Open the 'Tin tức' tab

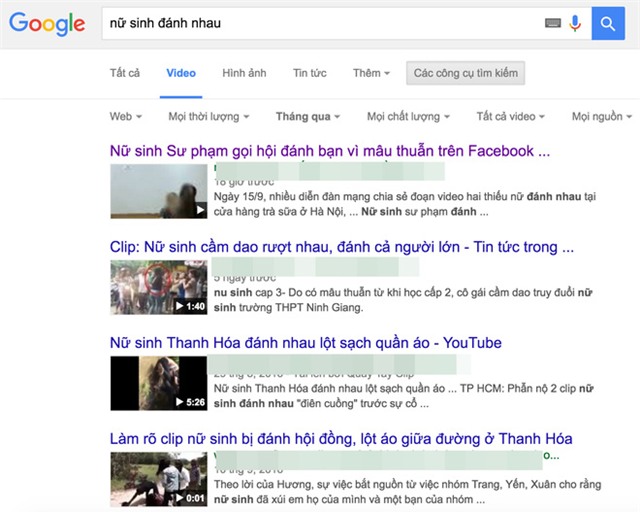click(309, 73)
